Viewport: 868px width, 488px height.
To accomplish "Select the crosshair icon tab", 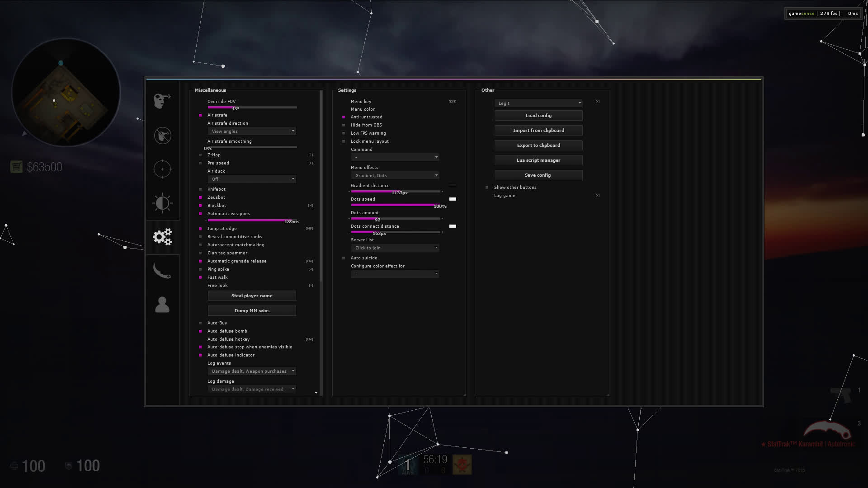I will click(162, 169).
